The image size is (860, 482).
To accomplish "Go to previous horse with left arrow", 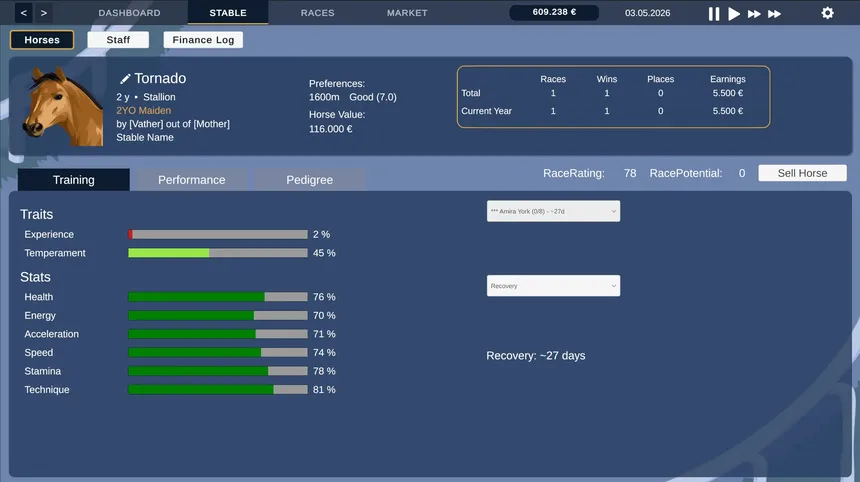I will point(24,13).
